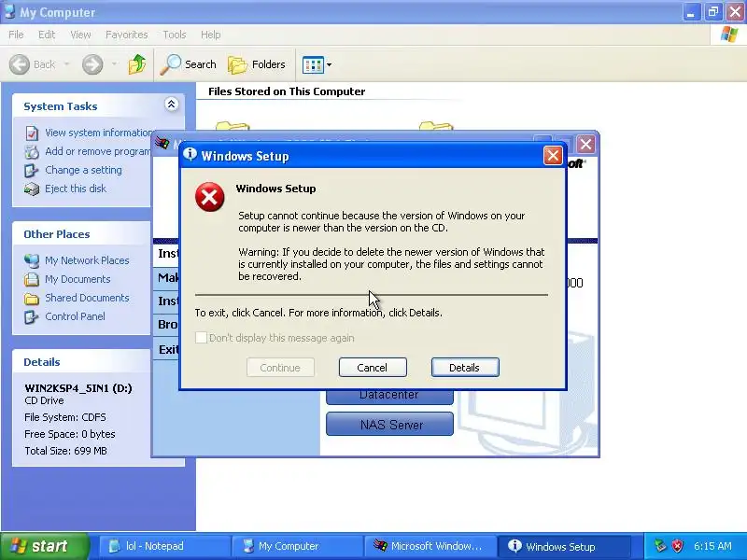The image size is (747, 560).
Task: Click the WIN2KSP4_5IN1 (D:) details text
Action: [78, 388]
